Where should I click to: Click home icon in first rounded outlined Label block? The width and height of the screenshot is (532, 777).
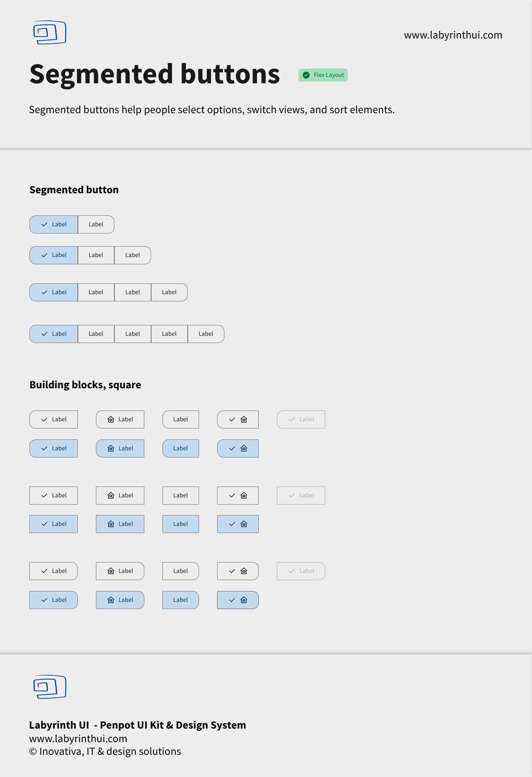111,419
